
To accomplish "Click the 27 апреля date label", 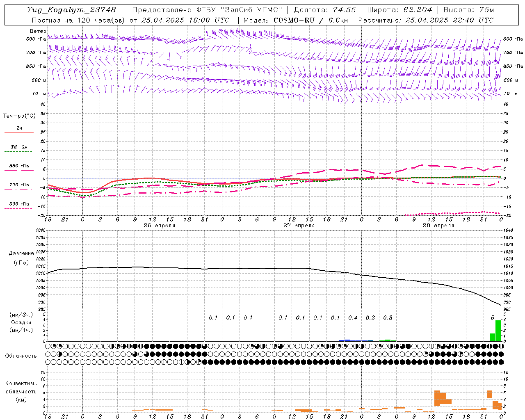I will click(299, 226).
